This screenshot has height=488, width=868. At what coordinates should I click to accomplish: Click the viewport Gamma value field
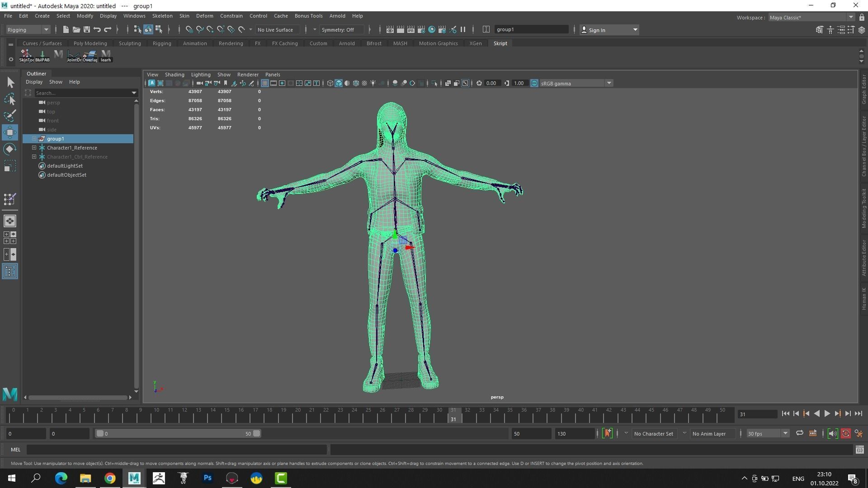click(x=519, y=83)
